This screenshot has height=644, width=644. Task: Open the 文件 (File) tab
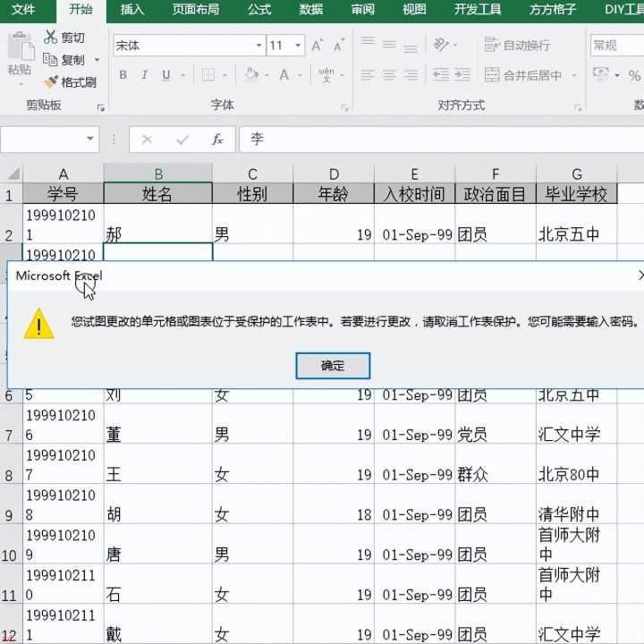[x=23, y=9]
